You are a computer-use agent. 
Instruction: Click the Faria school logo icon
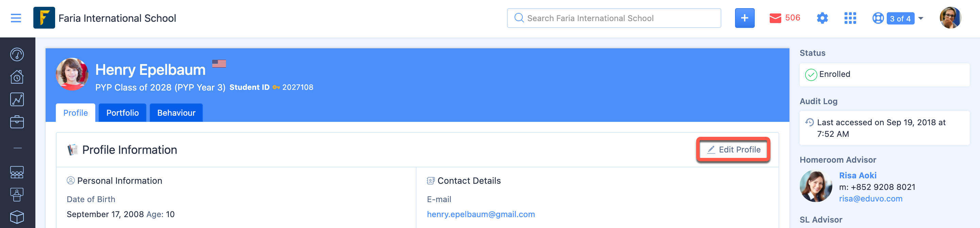(44, 18)
